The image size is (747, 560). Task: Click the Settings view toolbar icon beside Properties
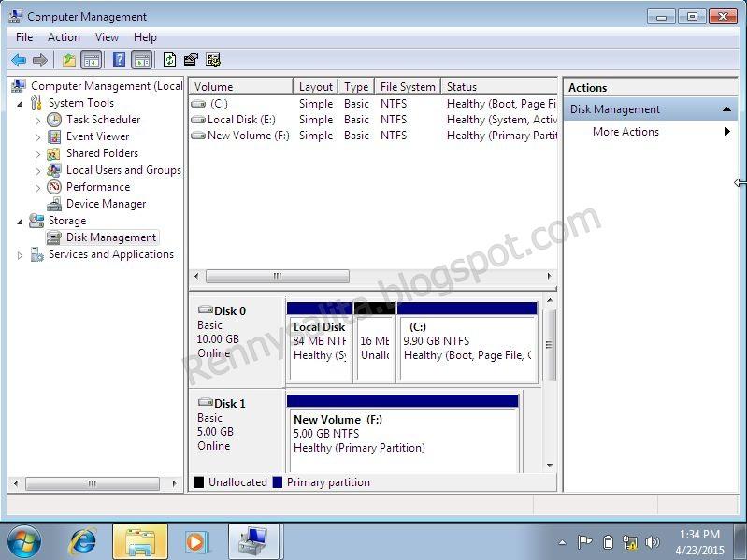pyautogui.click(x=213, y=60)
